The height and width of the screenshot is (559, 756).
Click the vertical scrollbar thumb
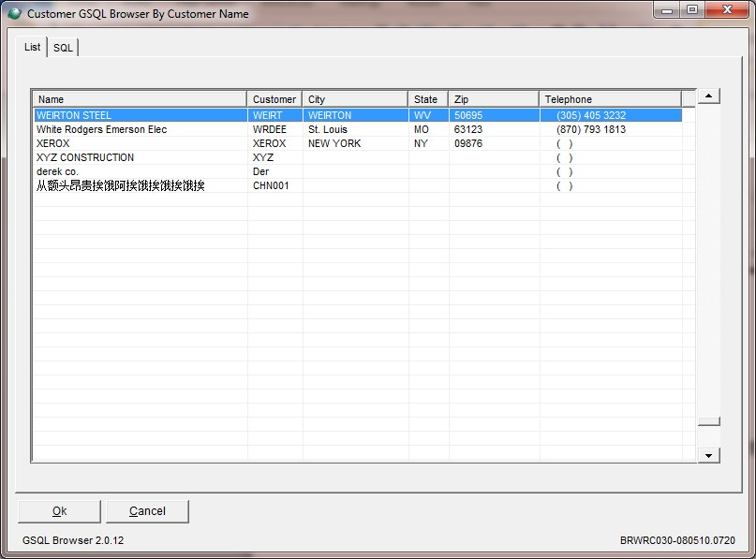(x=709, y=421)
